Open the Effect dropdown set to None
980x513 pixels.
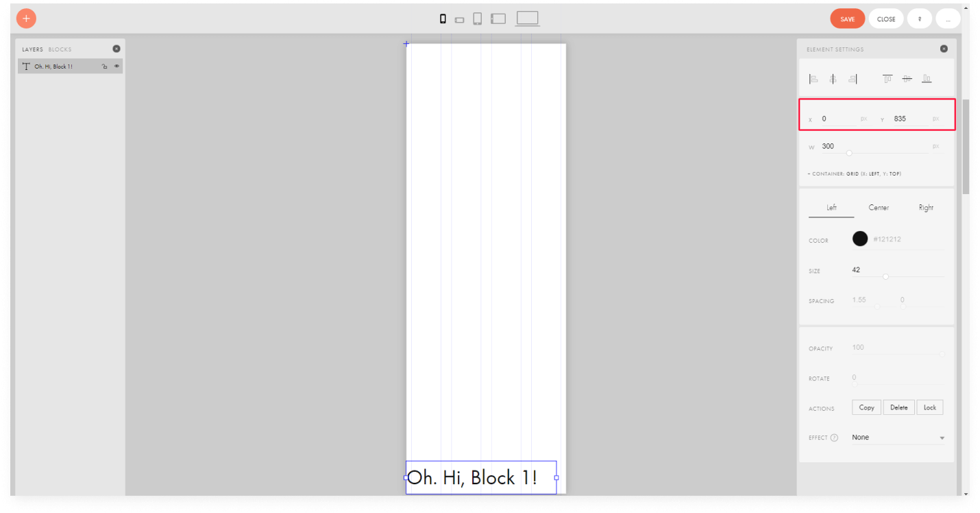tap(898, 438)
